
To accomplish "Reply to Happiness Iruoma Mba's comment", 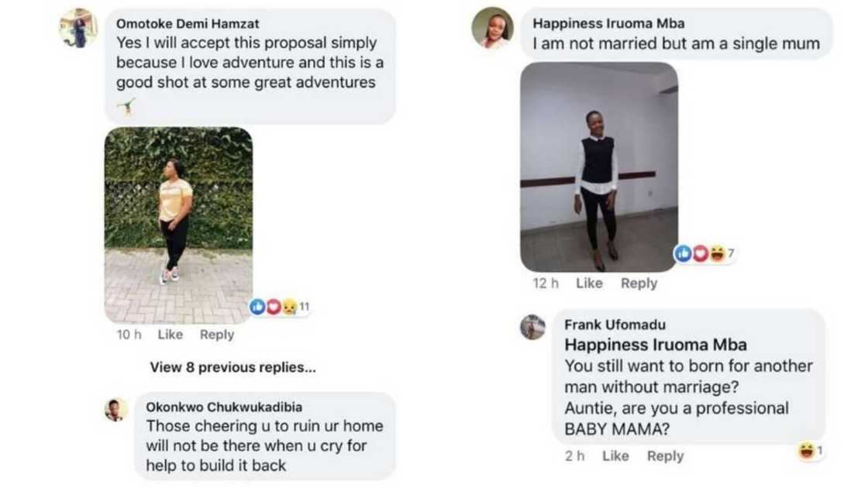I will click(x=639, y=283).
